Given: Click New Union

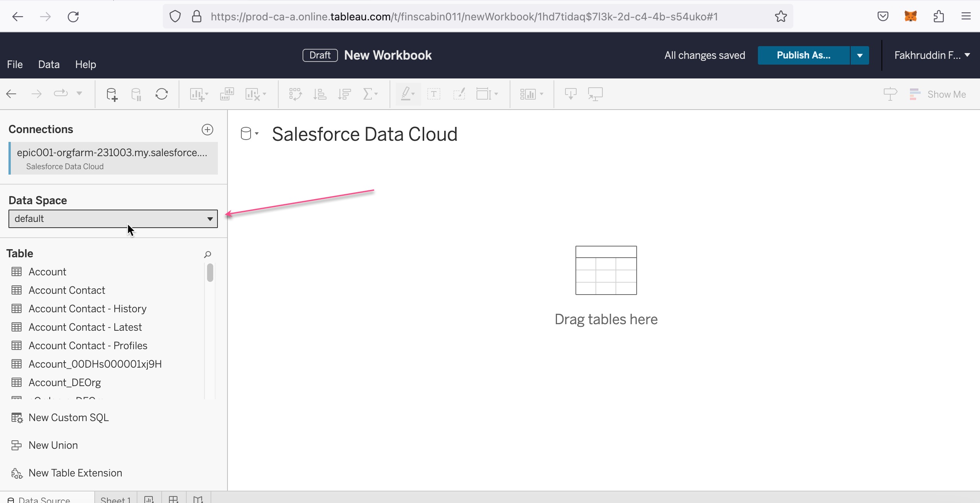Looking at the screenshot, I should [45, 445].
